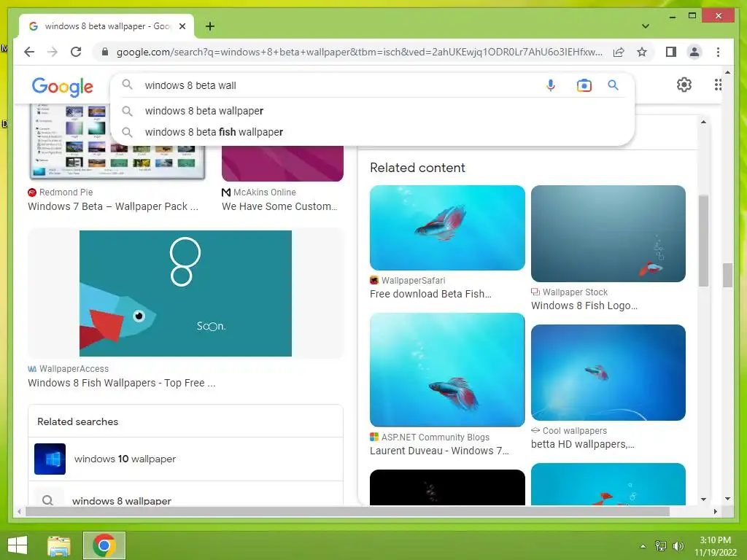The width and height of the screenshot is (747, 560).
Task: Click the Chrome taskbar icon
Action: pyautogui.click(x=104, y=545)
